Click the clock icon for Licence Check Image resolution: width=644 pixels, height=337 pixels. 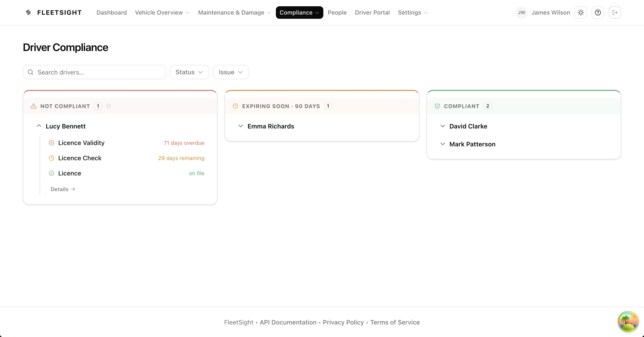(52, 158)
